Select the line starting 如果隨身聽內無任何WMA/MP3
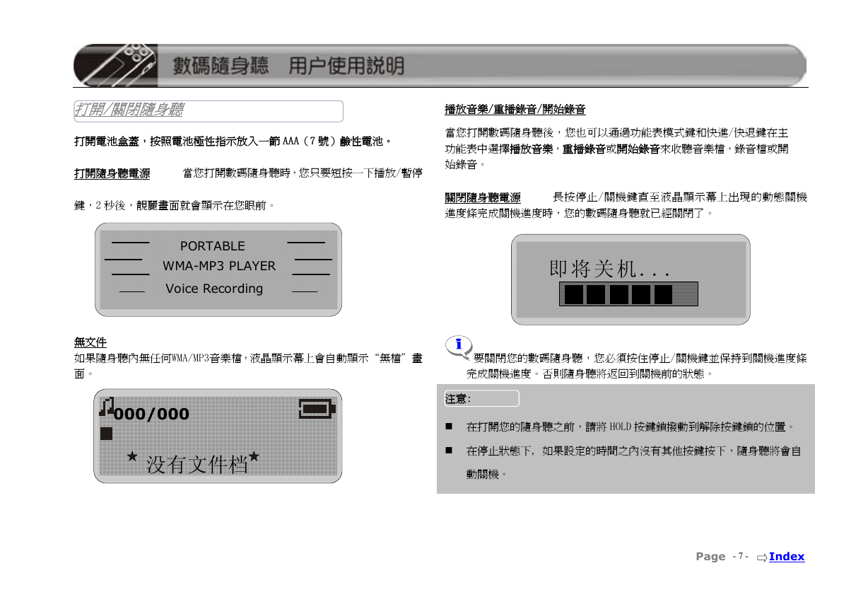 249,366
